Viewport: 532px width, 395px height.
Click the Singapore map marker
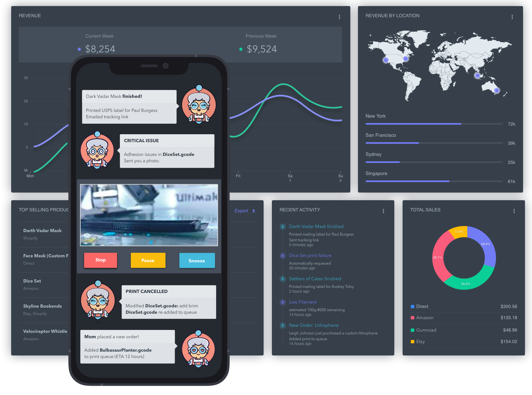tap(477, 76)
